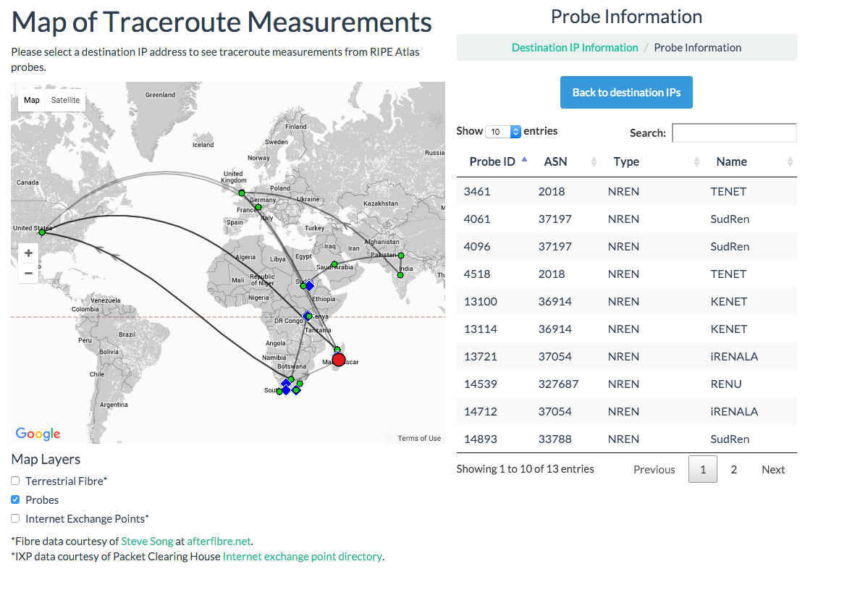This screenshot has height=603, width=868.
Task: Go to page 2 of the table
Action: (733, 470)
